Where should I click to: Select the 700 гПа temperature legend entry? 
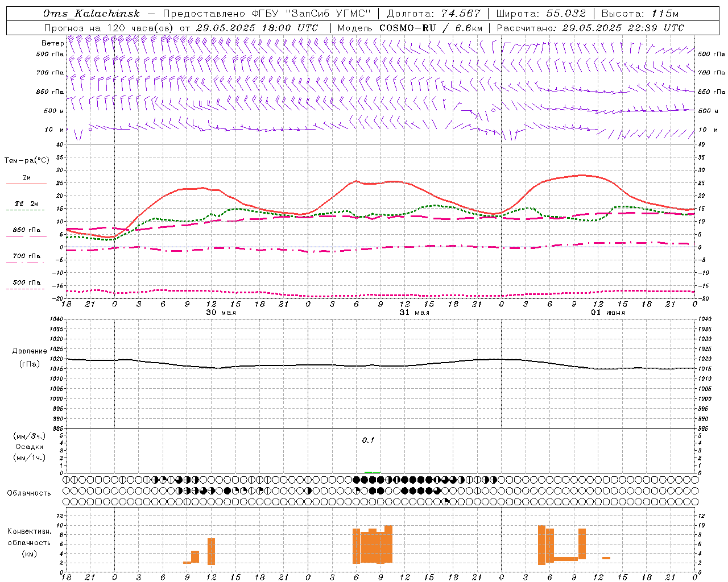[x=27, y=256]
